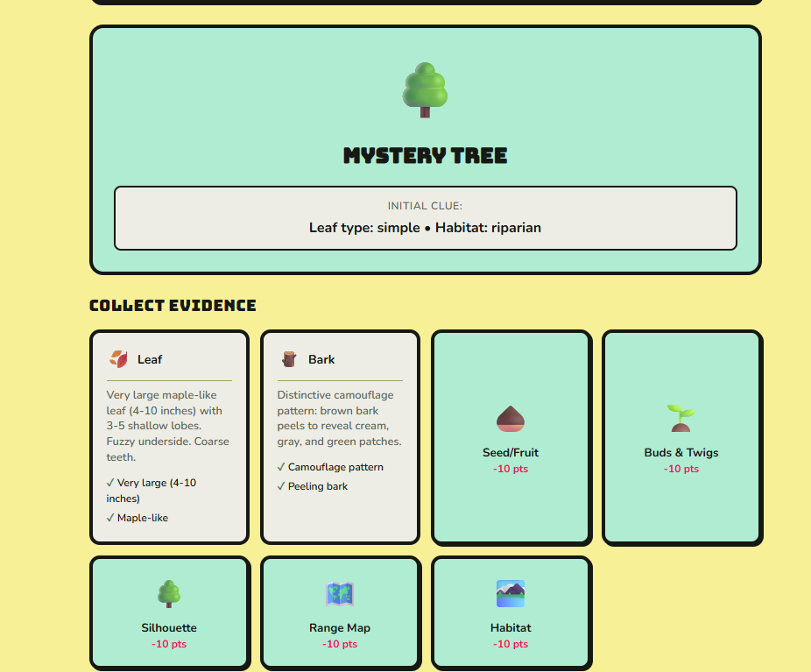Click the Range Map world map icon

pos(339,594)
